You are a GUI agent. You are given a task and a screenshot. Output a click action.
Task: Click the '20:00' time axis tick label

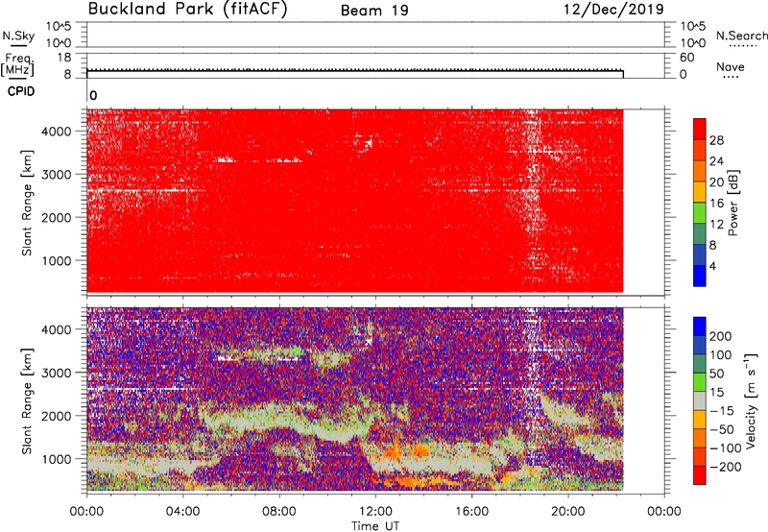[x=568, y=512]
